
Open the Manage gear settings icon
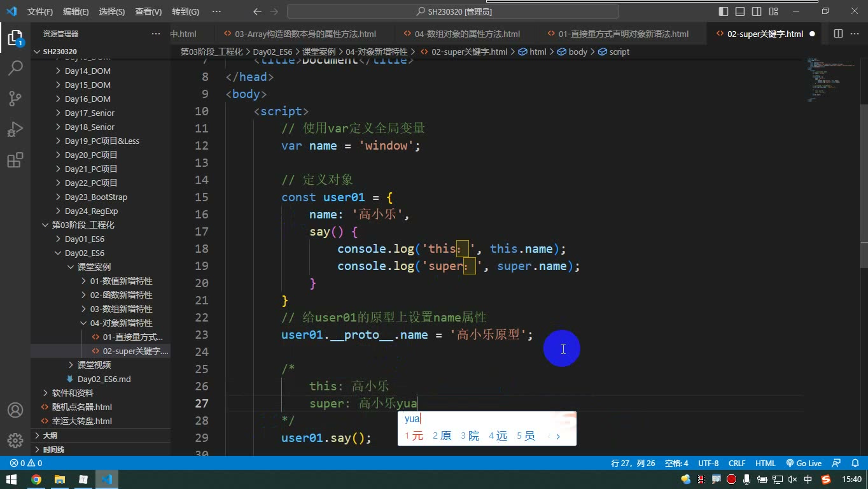coord(15,441)
